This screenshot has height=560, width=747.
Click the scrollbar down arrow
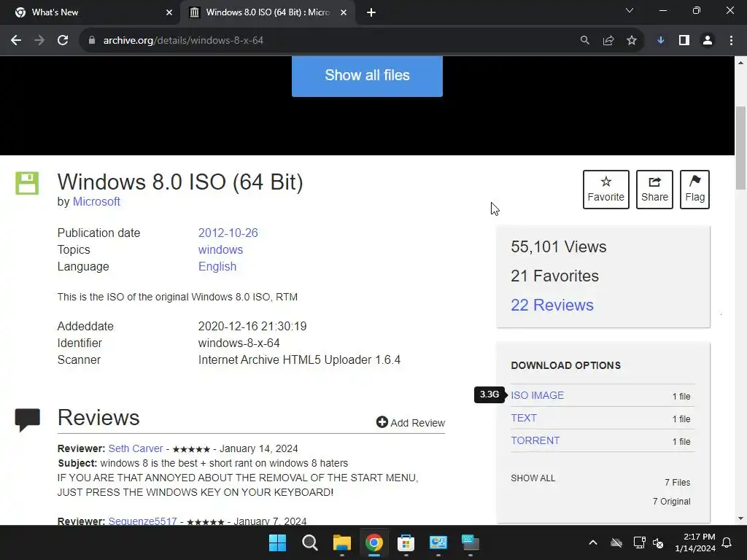(x=740, y=518)
